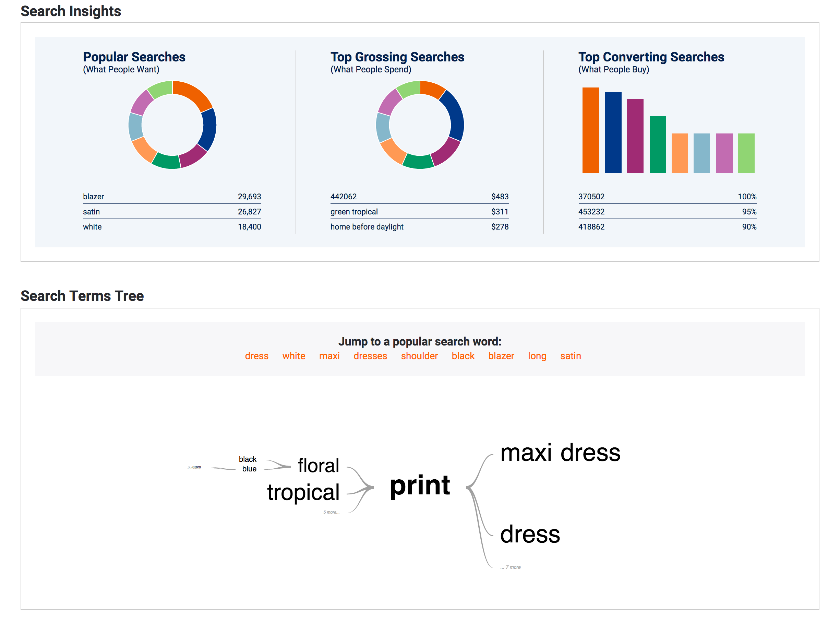Click the 'blue' node feeding into floral
840x633 pixels.
click(249, 469)
